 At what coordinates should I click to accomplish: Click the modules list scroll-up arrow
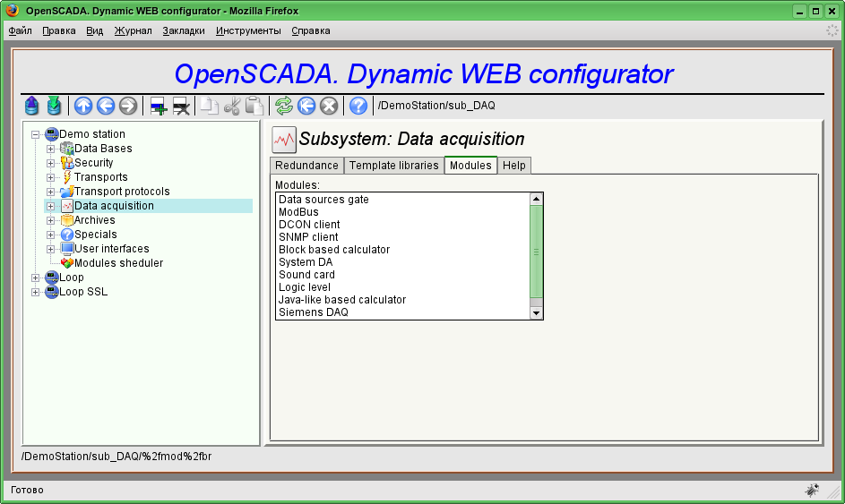click(536, 199)
